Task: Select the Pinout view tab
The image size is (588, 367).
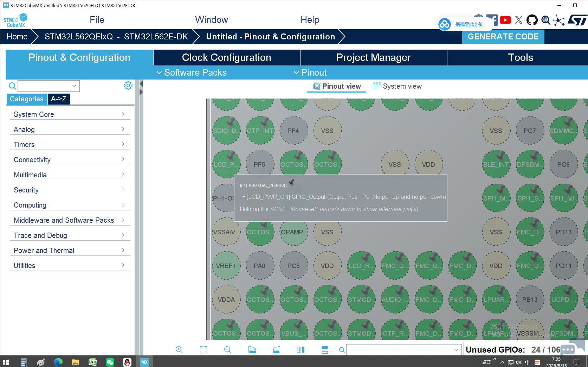Action: click(337, 86)
